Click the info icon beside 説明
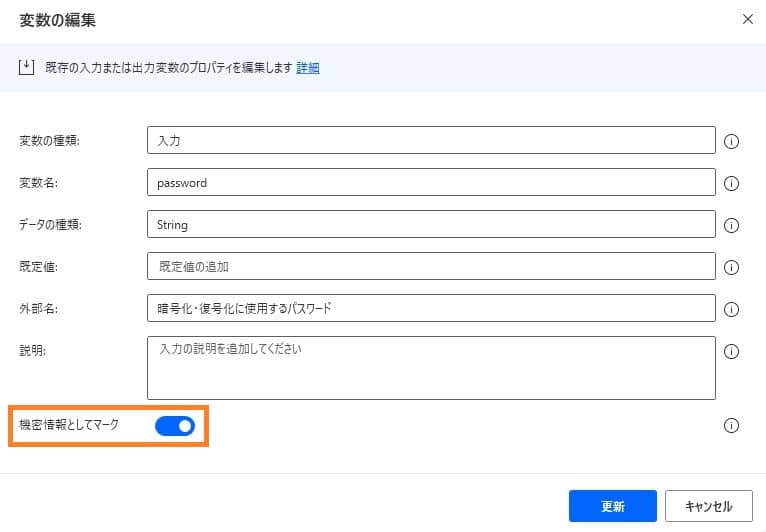The image size is (766, 532). (731, 351)
